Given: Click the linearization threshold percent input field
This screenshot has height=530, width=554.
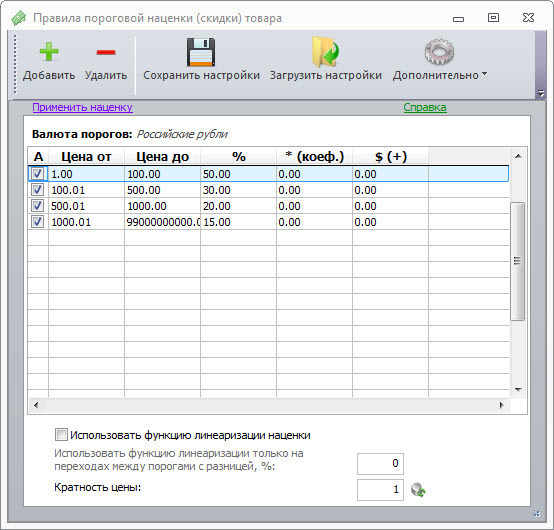Looking at the screenshot, I should click(380, 464).
